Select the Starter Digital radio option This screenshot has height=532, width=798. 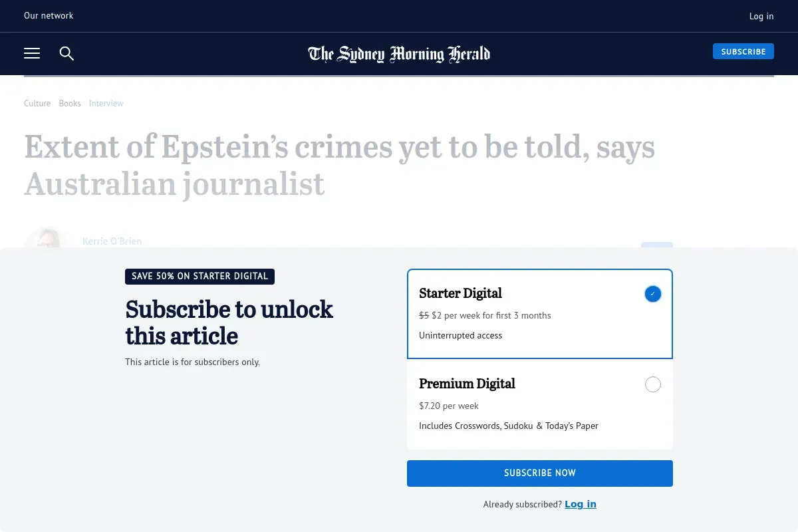click(653, 294)
